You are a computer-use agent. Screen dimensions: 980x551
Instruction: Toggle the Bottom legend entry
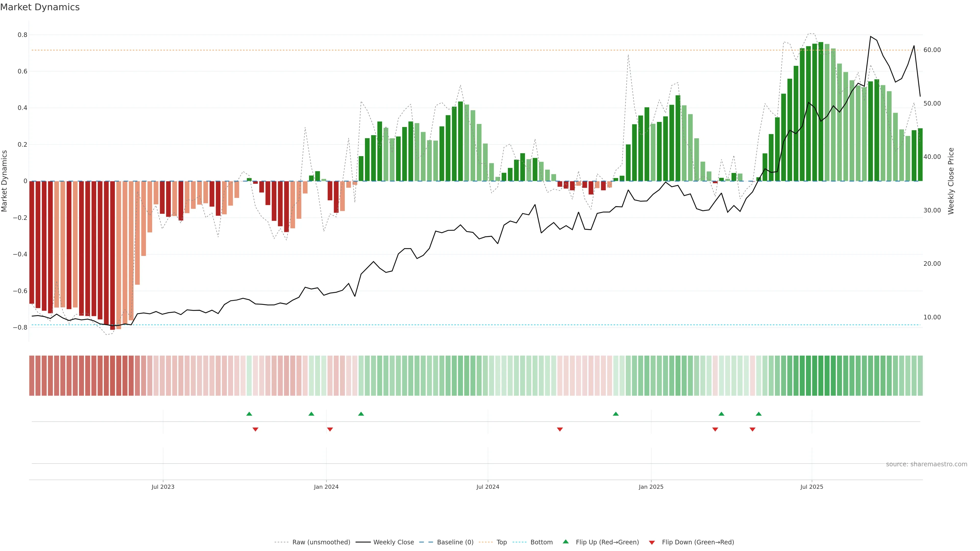[x=541, y=542]
